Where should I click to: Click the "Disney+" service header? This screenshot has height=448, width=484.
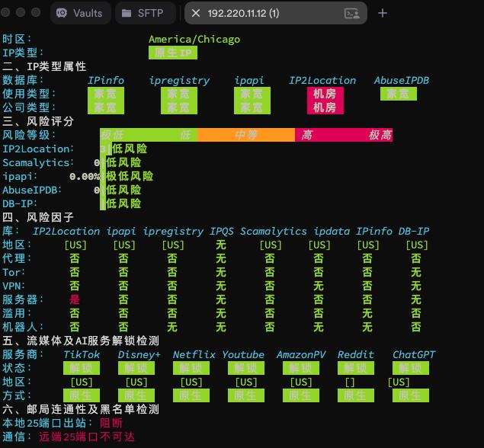pos(139,354)
